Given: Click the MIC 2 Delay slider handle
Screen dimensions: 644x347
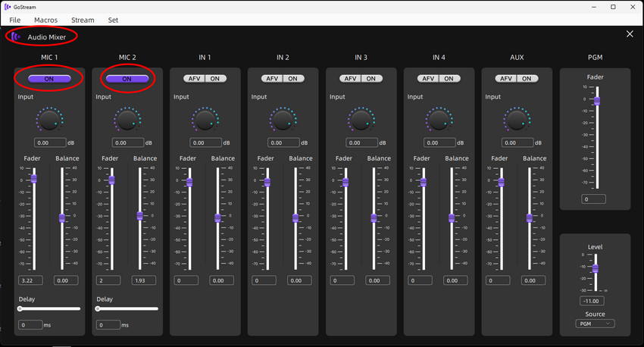Looking at the screenshot, I should tap(98, 308).
